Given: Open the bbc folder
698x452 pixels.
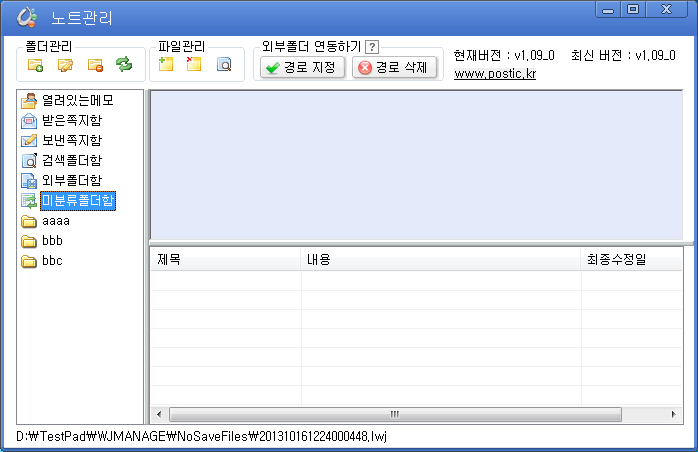Looking at the screenshot, I should 53,261.
